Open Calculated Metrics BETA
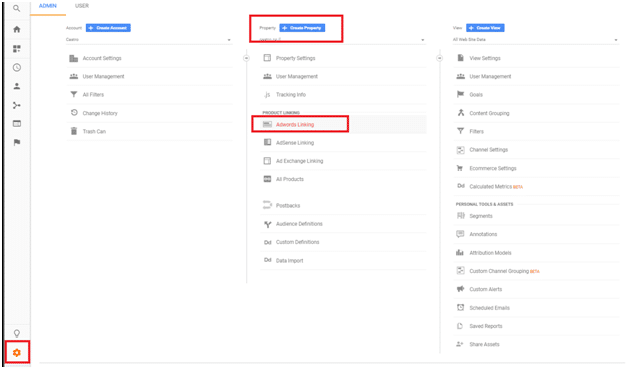631x369 pixels. coord(536,186)
